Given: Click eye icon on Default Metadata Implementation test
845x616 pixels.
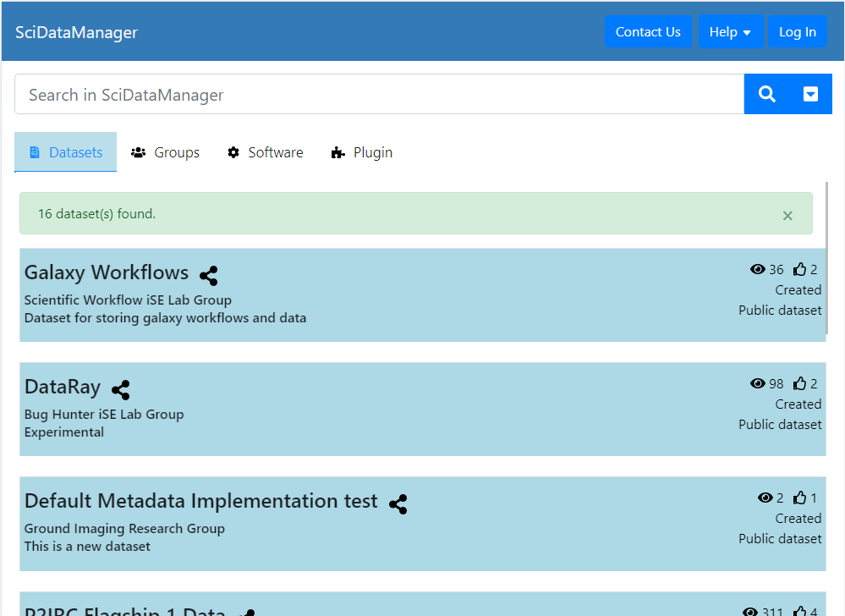Looking at the screenshot, I should (x=765, y=498).
